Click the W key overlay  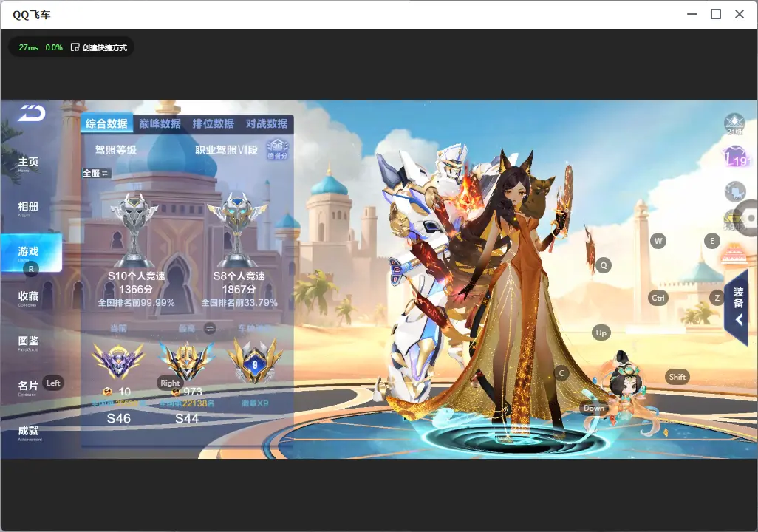pyautogui.click(x=658, y=241)
